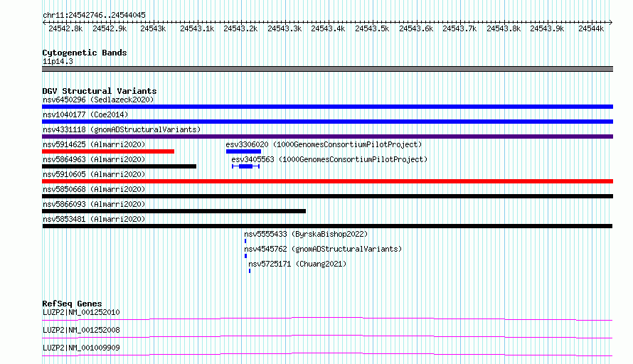Open the LUZP2|NM_001252010 transcript label
The width and height of the screenshot is (633, 364).
[81, 312]
